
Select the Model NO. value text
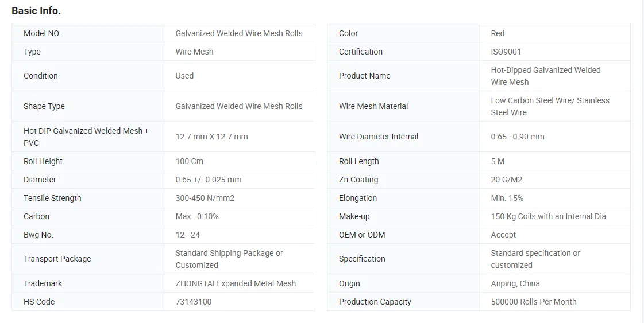pyautogui.click(x=238, y=33)
